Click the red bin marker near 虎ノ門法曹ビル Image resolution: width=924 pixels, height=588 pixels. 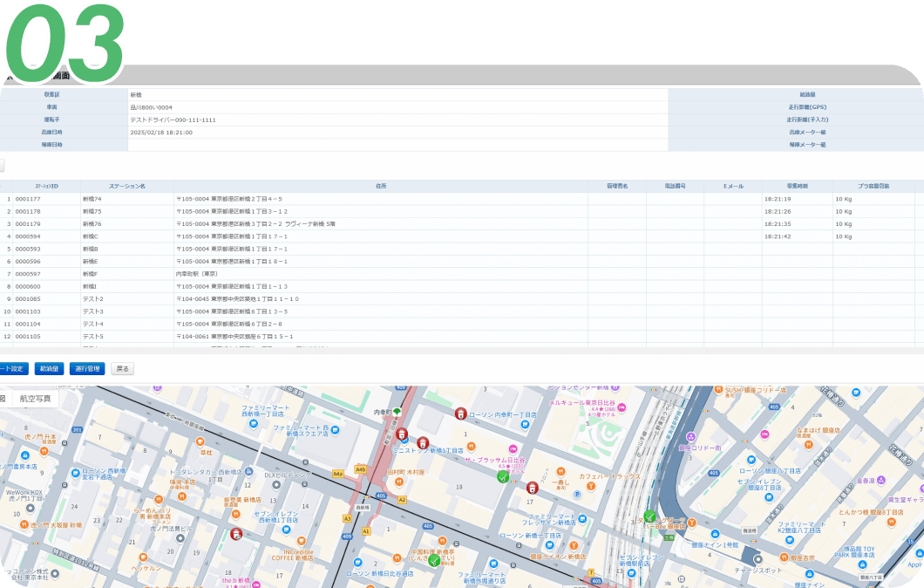tap(236, 534)
